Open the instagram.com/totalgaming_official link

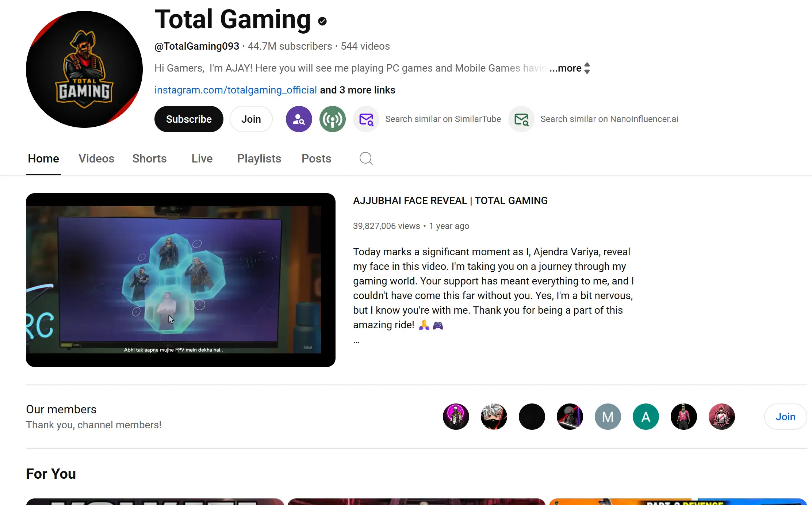coord(235,90)
